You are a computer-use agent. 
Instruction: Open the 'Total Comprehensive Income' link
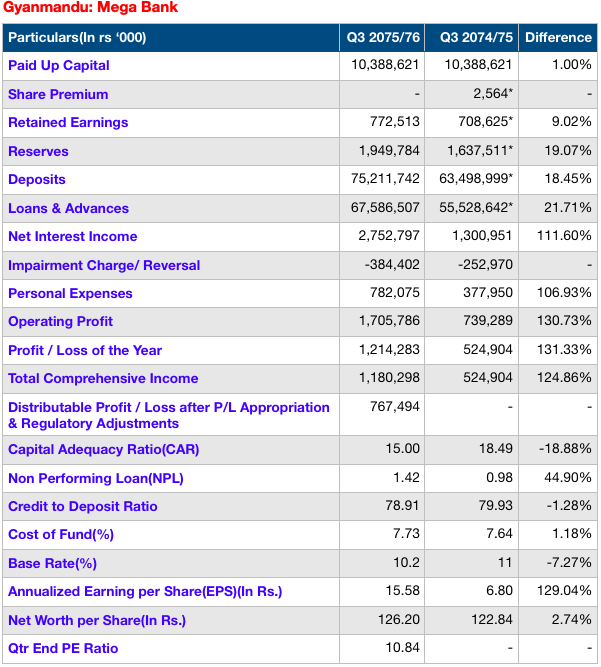103,379
